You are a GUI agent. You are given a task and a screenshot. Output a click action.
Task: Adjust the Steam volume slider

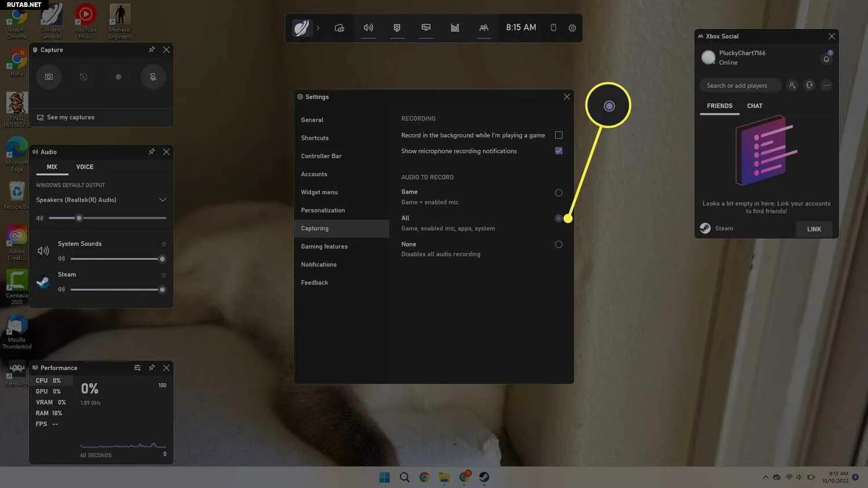118,289
